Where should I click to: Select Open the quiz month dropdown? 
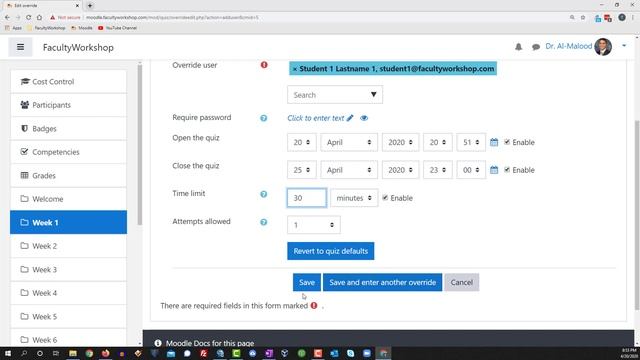(349, 142)
